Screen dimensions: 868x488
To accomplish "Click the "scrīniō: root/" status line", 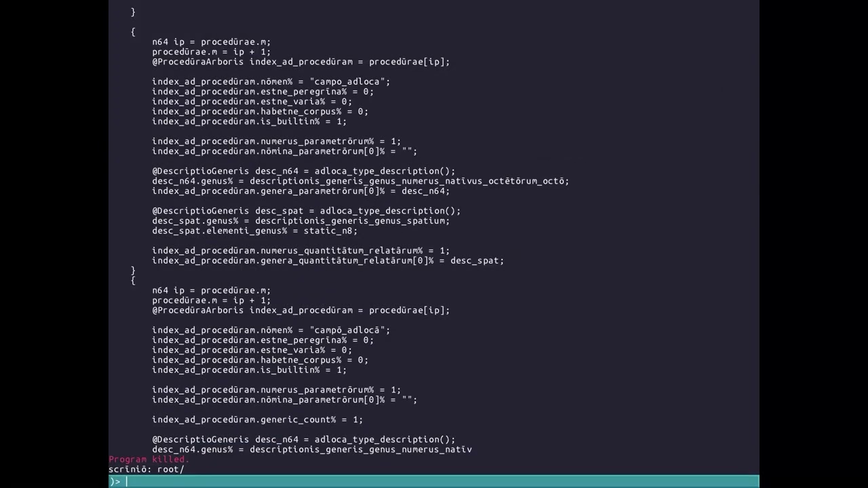I will [x=146, y=469].
